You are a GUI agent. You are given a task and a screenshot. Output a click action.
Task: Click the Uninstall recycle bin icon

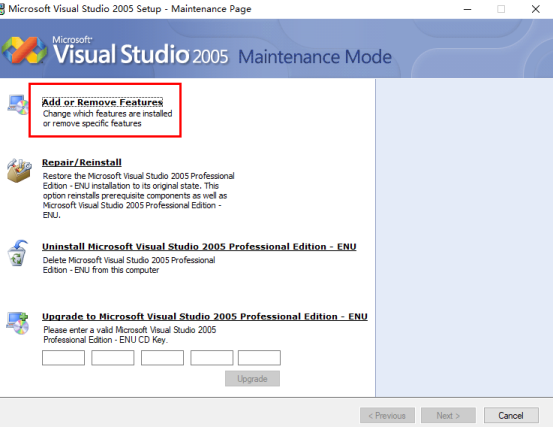coord(18,253)
